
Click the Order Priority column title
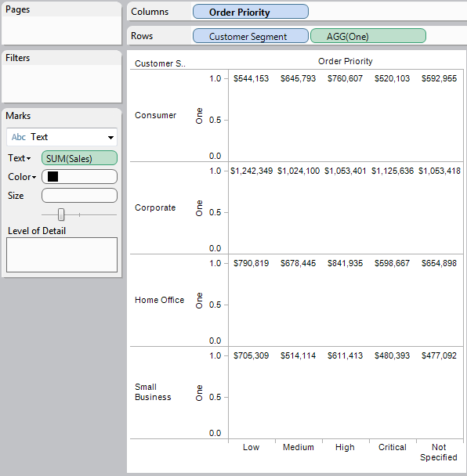point(346,61)
